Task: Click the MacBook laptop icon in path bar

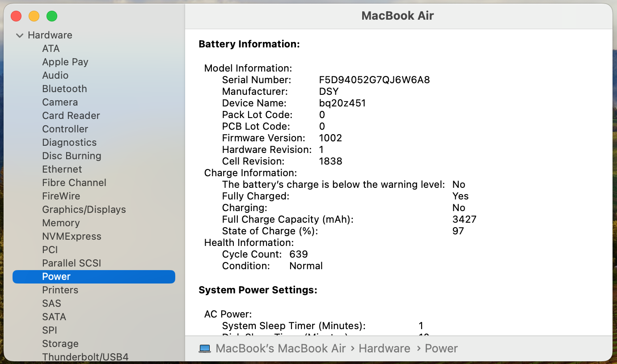Action: coord(205,349)
